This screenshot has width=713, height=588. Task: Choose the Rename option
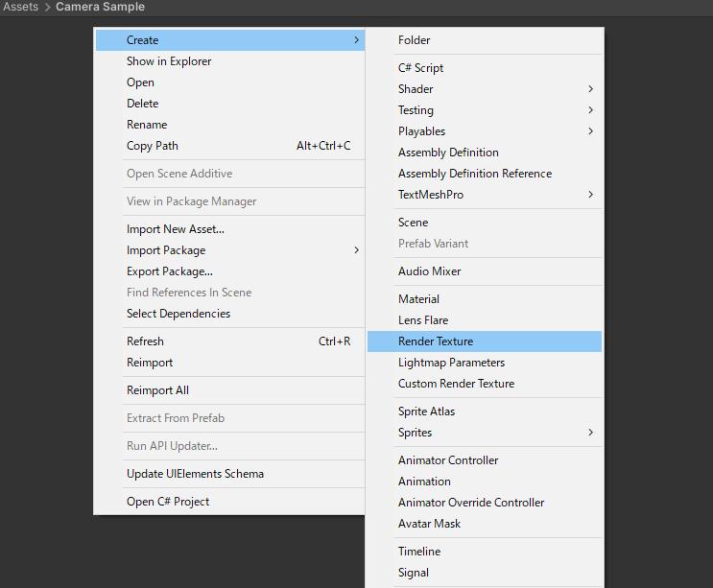pos(230,125)
